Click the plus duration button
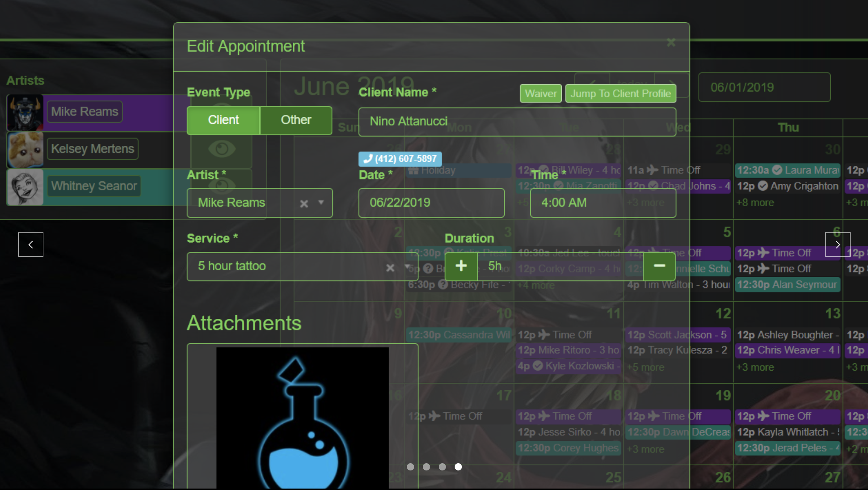868x490 pixels. (461, 266)
